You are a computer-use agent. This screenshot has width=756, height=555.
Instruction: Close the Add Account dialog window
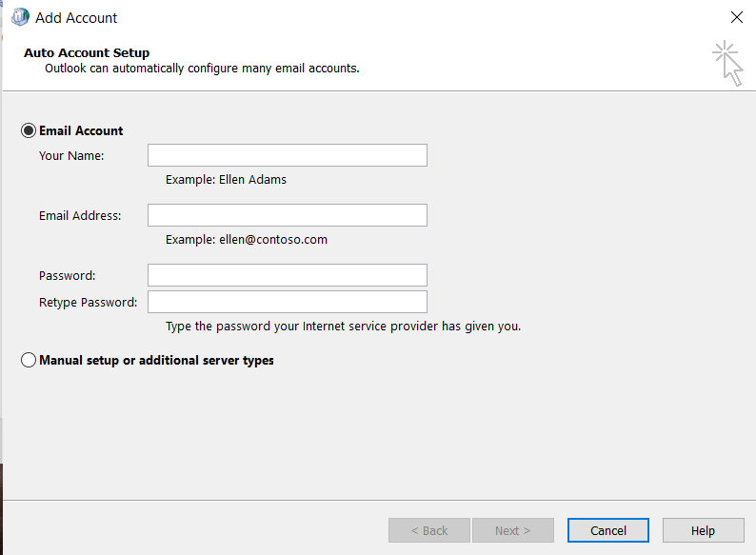point(736,17)
